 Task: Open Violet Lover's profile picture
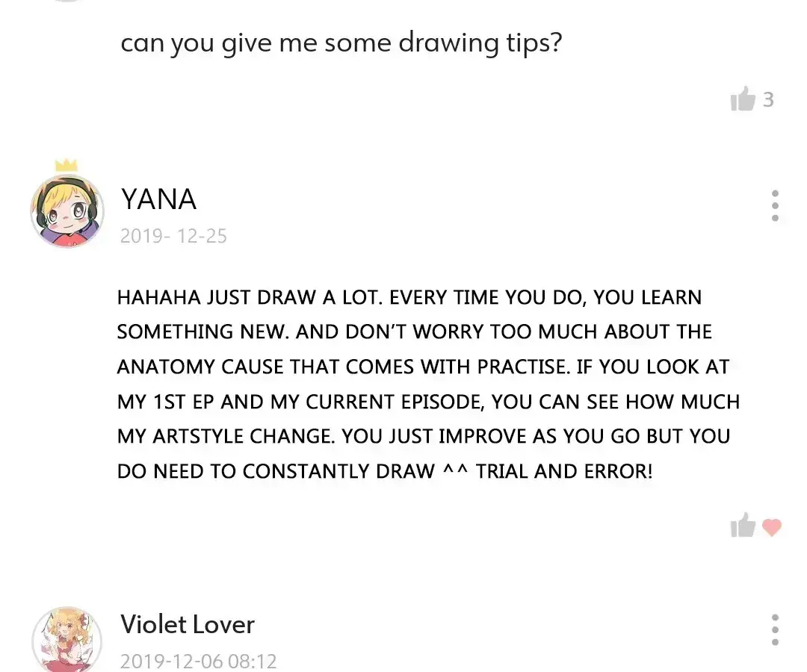tap(67, 640)
